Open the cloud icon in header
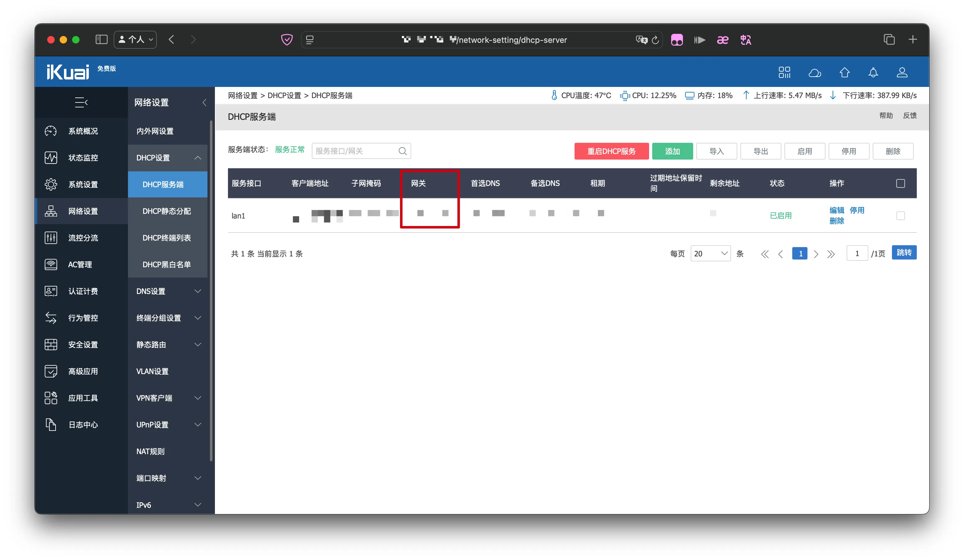Image resolution: width=964 pixels, height=560 pixels. click(815, 73)
